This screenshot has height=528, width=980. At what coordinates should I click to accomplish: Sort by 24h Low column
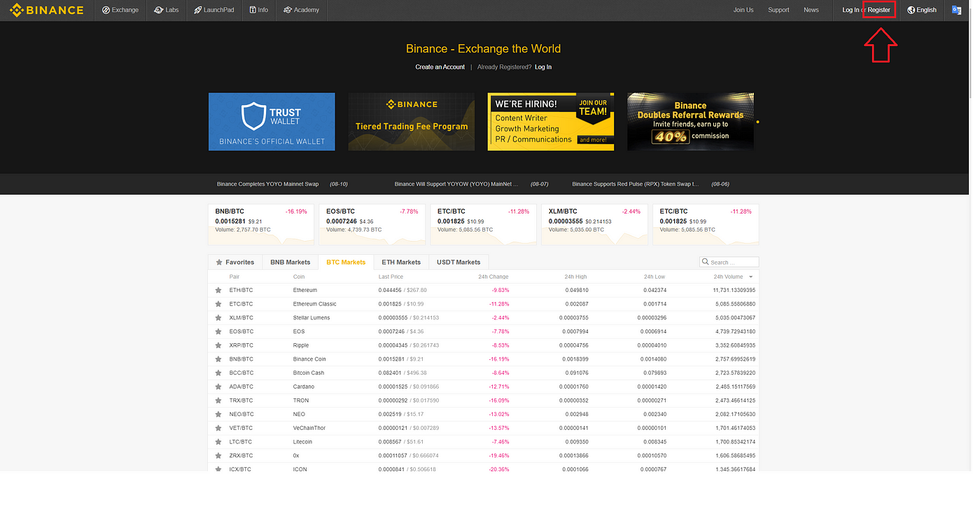[654, 277]
